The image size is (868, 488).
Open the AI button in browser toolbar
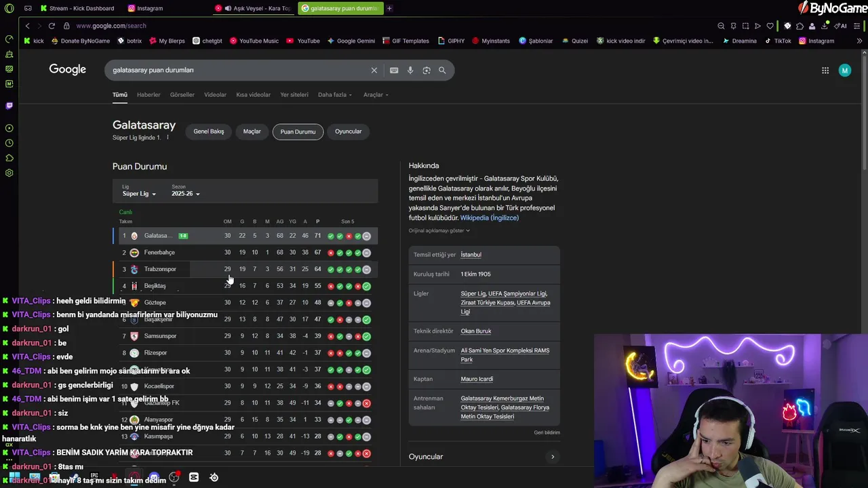tap(841, 26)
